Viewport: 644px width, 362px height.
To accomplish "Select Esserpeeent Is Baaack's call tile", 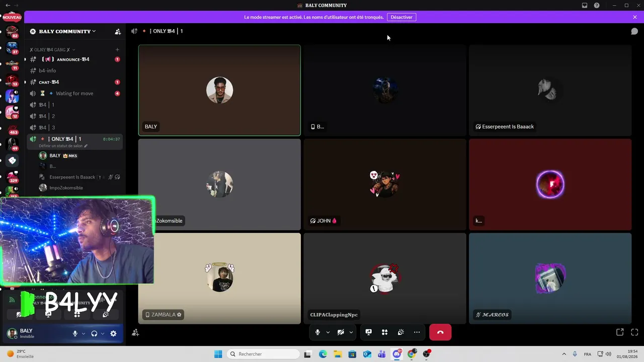I will point(550,90).
